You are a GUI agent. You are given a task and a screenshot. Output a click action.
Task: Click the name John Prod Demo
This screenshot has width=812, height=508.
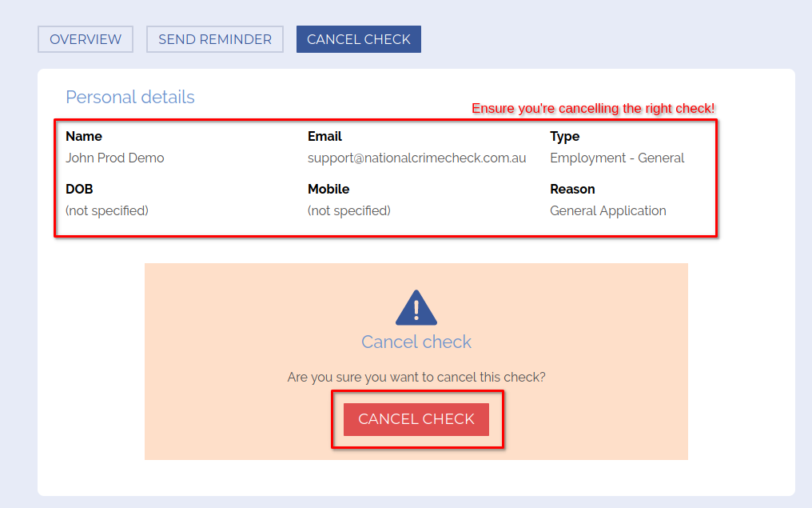click(114, 158)
